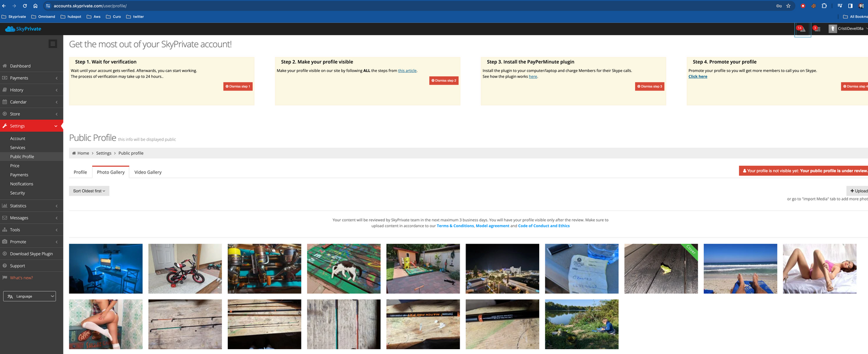Expand the History sidebar menu
868x354 pixels.
click(x=31, y=90)
